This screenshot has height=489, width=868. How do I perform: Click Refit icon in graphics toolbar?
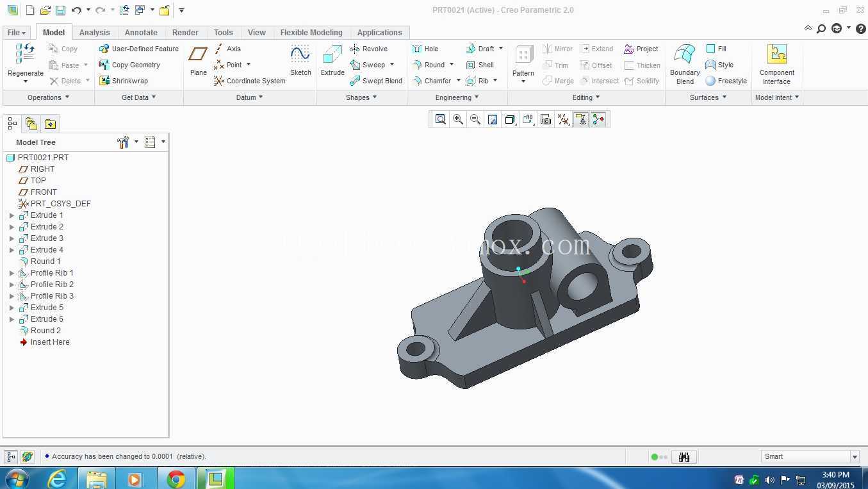[x=440, y=119]
